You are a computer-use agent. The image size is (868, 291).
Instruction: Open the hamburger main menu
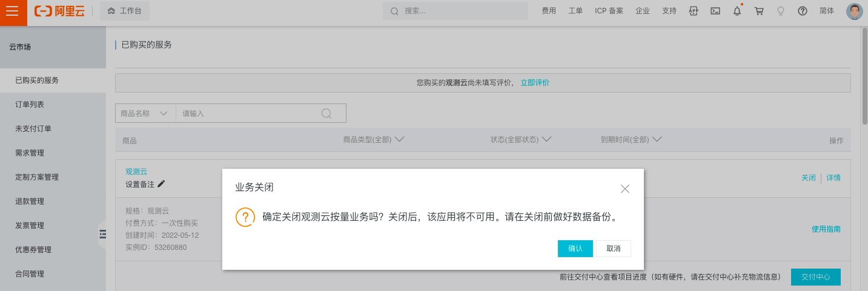[13, 11]
